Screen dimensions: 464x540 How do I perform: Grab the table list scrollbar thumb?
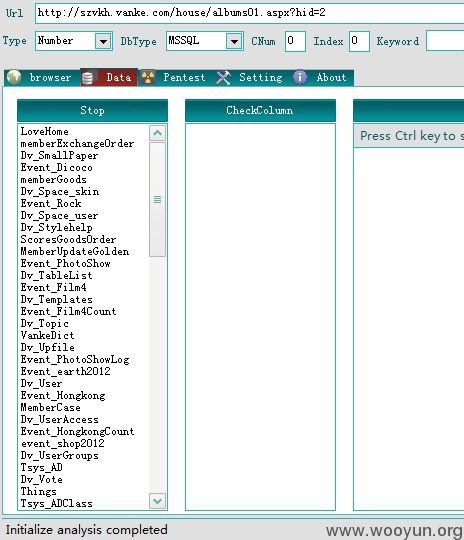[x=157, y=199]
